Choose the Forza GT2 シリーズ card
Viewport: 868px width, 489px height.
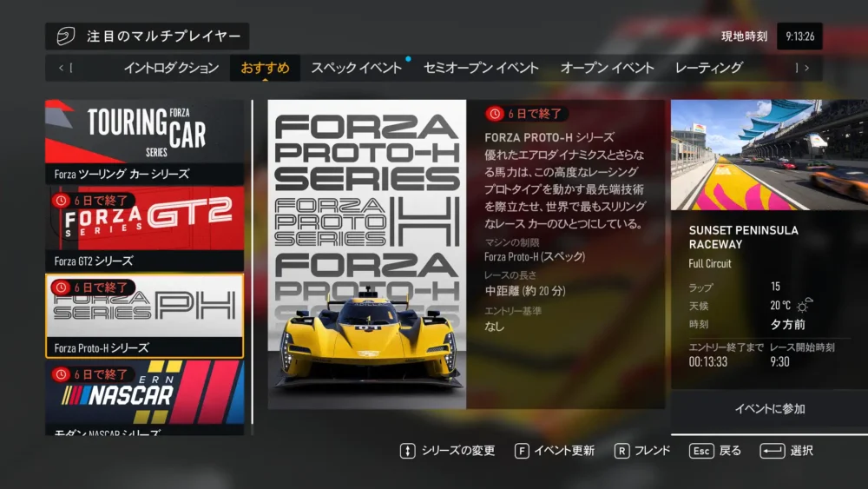point(144,228)
